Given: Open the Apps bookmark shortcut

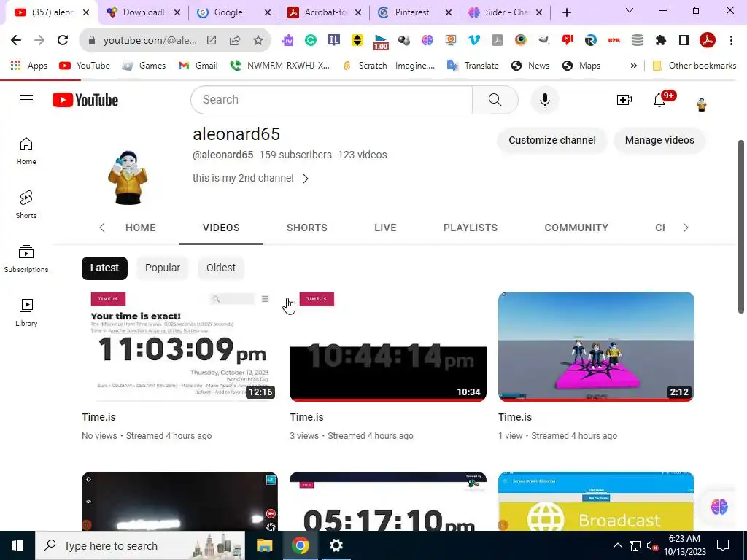Looking at the screenshot, I should click(x=29, y=65).
